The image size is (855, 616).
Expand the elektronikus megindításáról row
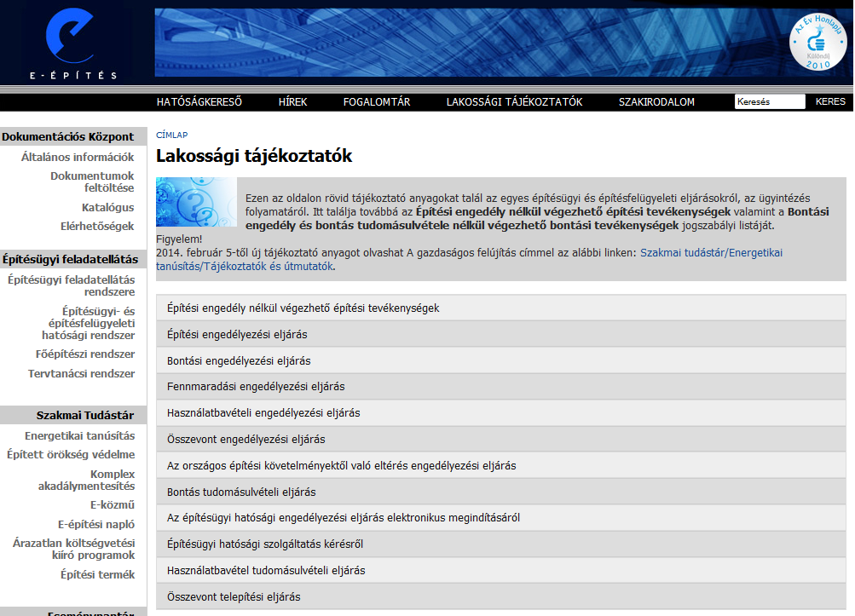[500, 517]
